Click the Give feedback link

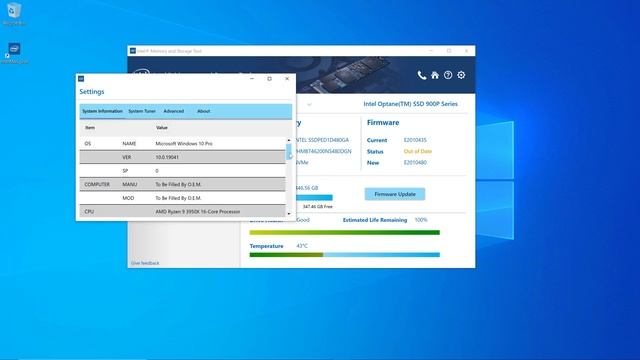pos(145,263)
